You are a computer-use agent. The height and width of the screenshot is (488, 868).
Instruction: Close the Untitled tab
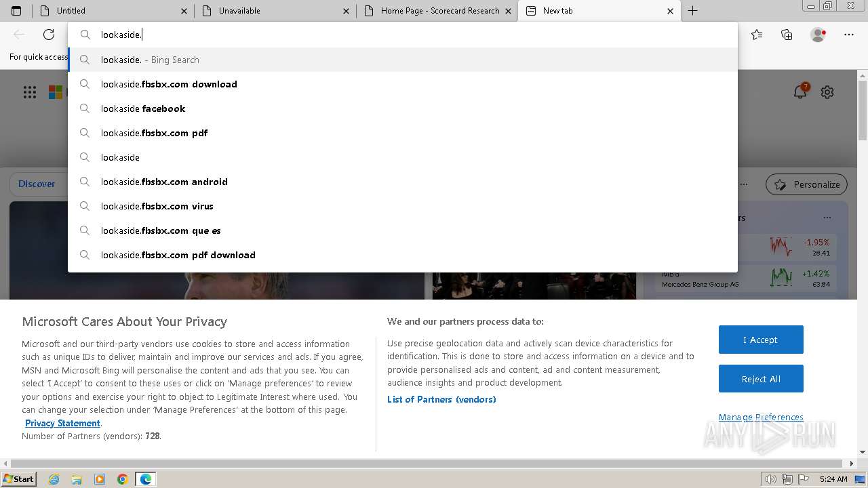coord(184,11)
